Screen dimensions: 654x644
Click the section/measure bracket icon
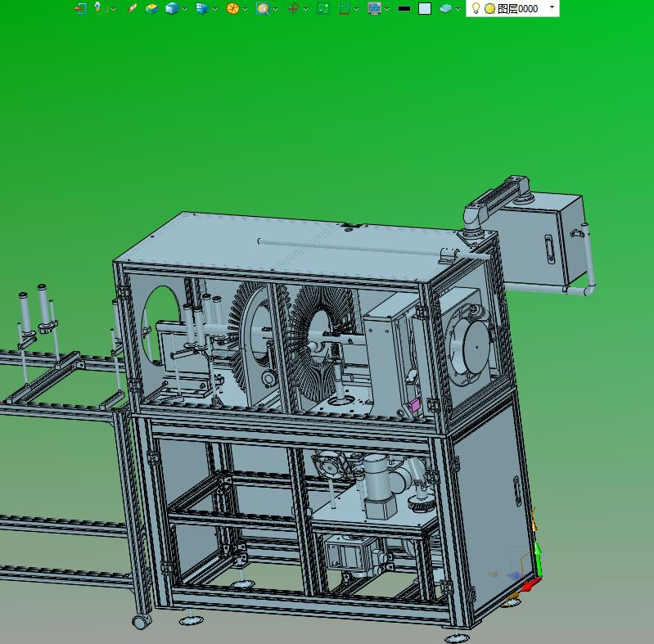[x=344, y=8]
